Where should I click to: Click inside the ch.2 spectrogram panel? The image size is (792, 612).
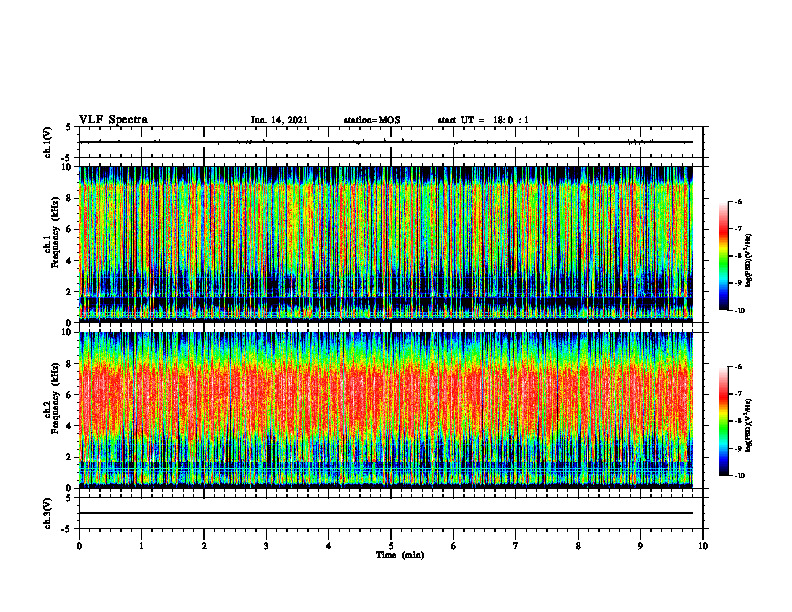click(386, 410)
